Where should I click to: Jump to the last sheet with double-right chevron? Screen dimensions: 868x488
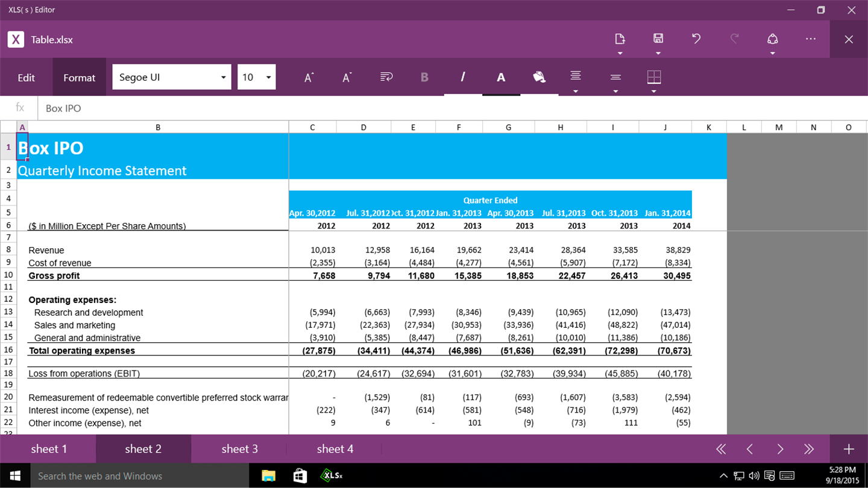pos(809,449)
